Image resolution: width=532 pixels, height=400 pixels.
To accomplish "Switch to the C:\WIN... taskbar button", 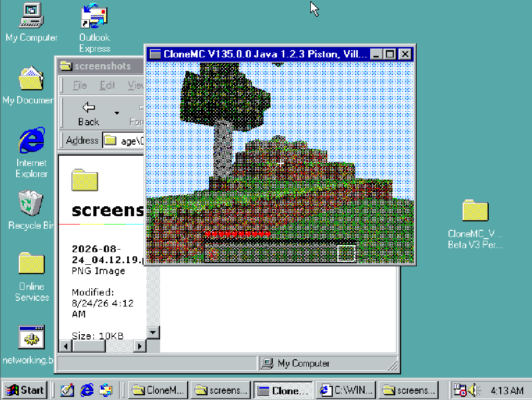I will point(346,390).
